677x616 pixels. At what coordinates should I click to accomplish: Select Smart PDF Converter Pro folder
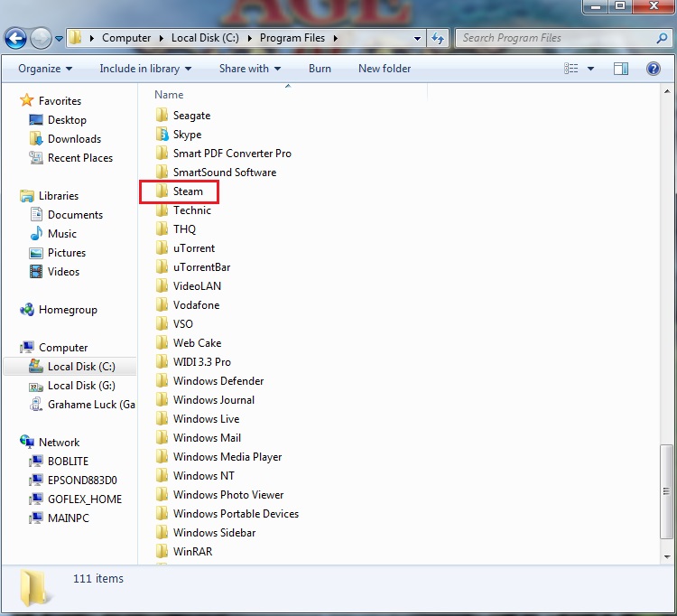point(232,154)
